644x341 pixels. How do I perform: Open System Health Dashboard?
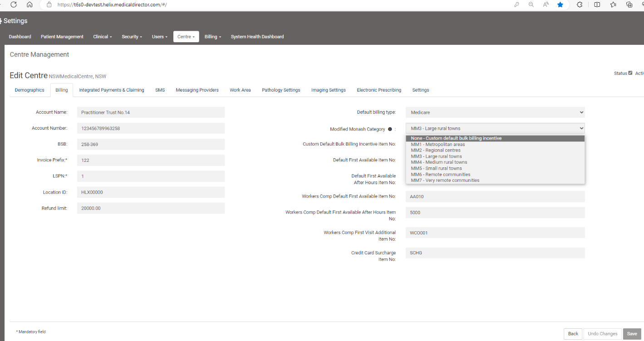click(x=257, y=37)
